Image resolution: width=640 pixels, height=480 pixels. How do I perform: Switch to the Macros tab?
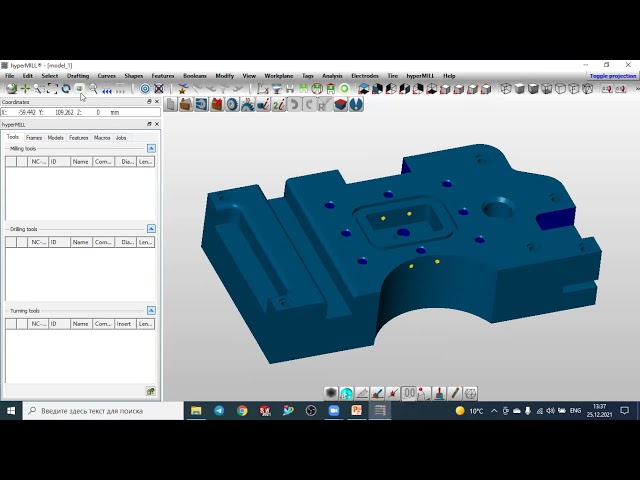(x=102, y=138)
